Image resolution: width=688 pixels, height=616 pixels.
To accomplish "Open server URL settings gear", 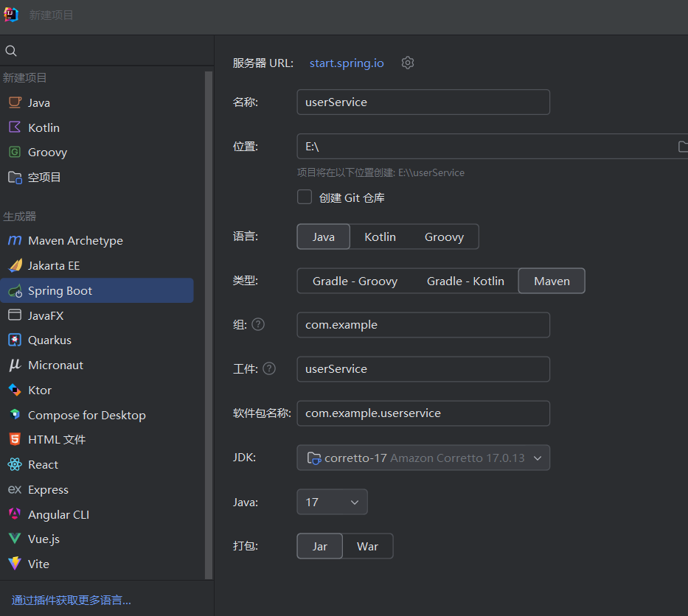I will pyautogui.click(x=408, y=63).
